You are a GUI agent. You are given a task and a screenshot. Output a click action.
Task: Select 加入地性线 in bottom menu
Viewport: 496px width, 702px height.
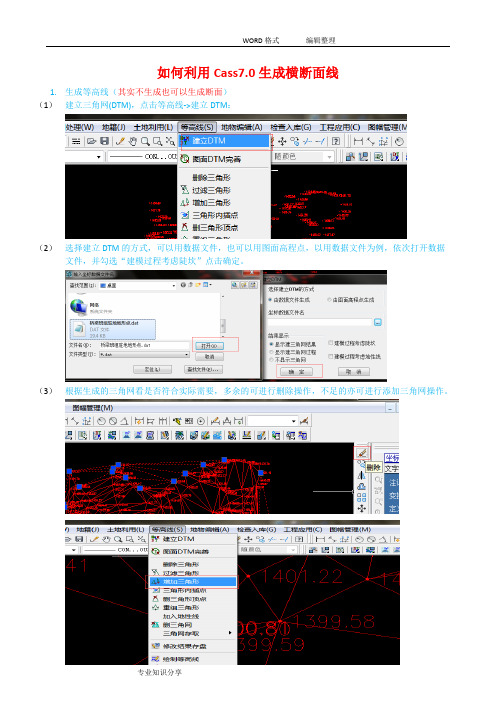click(192, 616)
